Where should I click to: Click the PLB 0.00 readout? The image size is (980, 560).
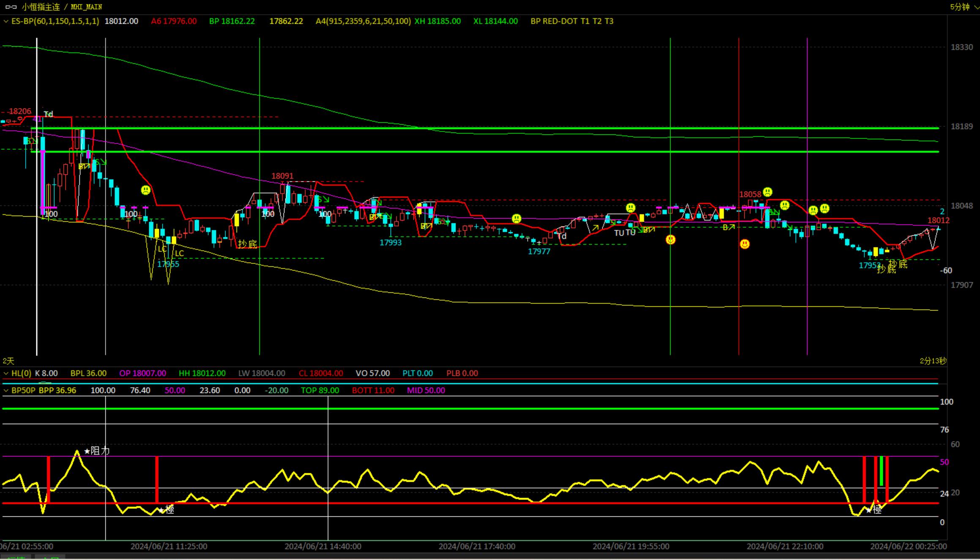tap(462, 373)
